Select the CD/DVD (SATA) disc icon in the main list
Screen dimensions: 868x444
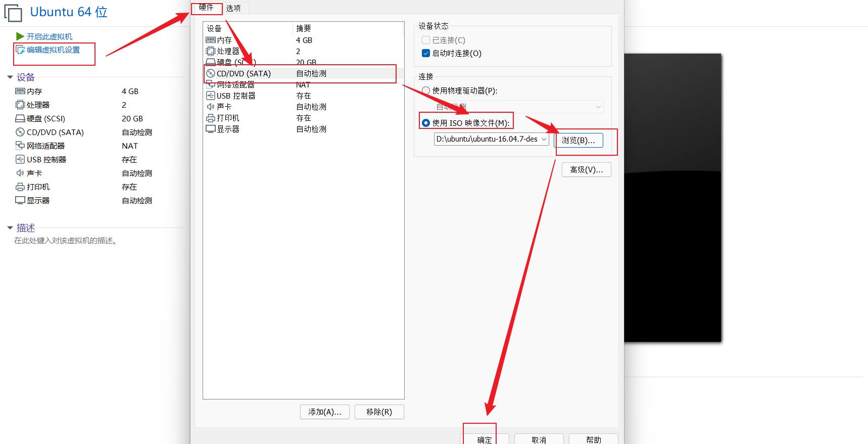click(x=20, y=132)
